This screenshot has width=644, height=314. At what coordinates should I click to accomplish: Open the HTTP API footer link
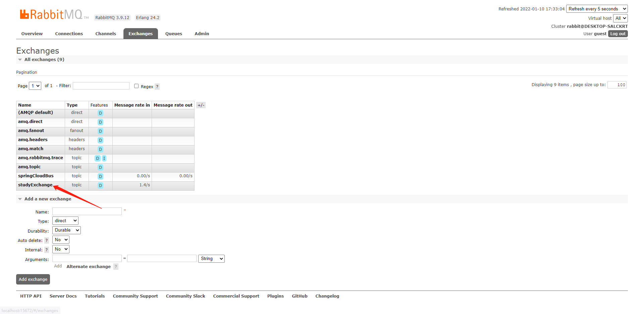click(x=31, y=296)
